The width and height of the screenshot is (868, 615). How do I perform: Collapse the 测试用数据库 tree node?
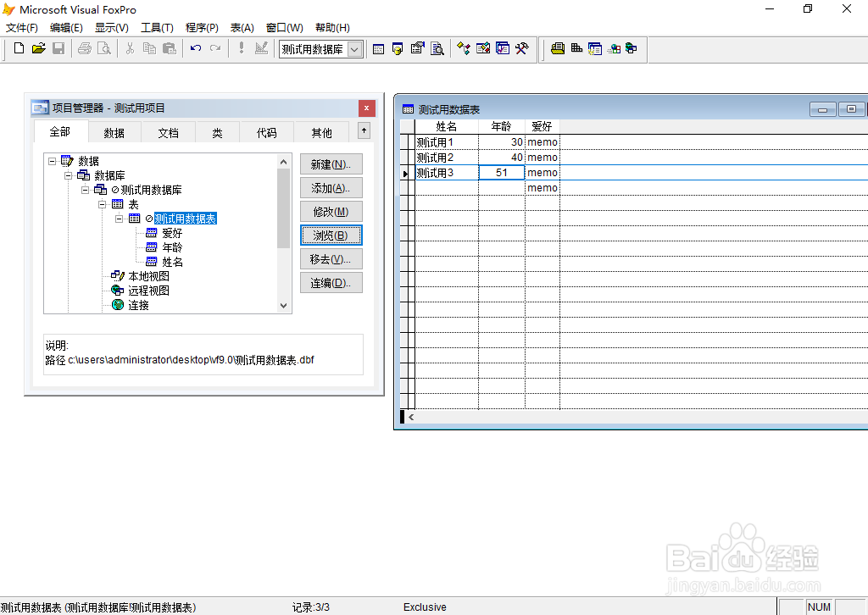pos(86,191)
